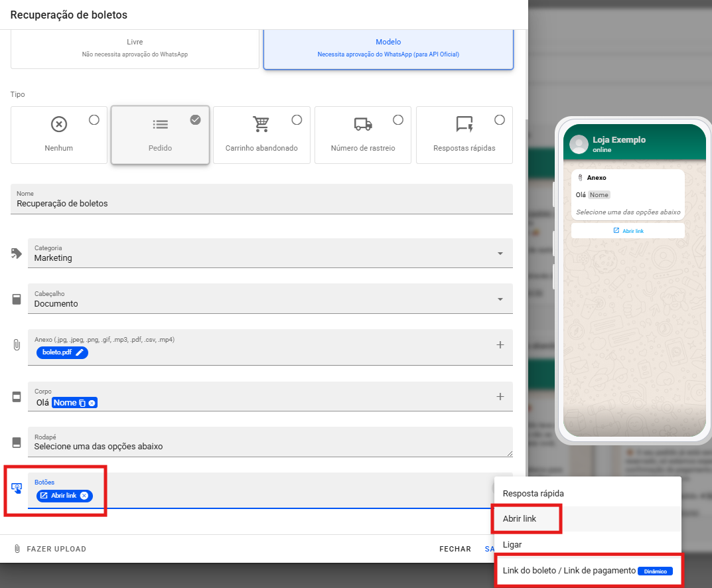Pick Link do boleto / Link de pagamento
This screenshot has height=588, width=712.
click(x=569, y=571)
